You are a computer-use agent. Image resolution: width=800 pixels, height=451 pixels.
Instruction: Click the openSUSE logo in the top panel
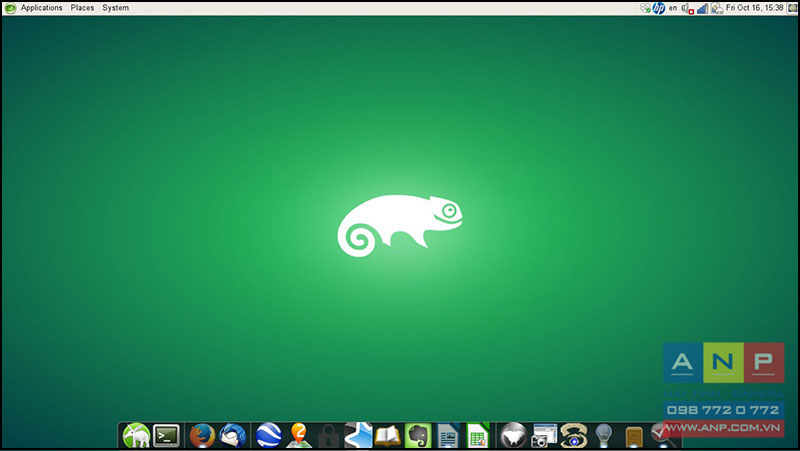coord(10,8)
